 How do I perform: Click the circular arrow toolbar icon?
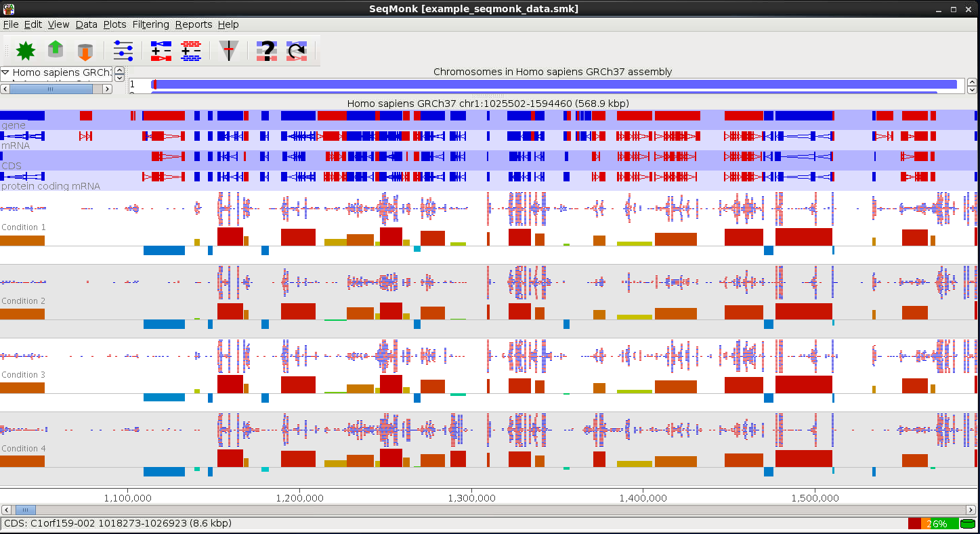pos(297,51)
